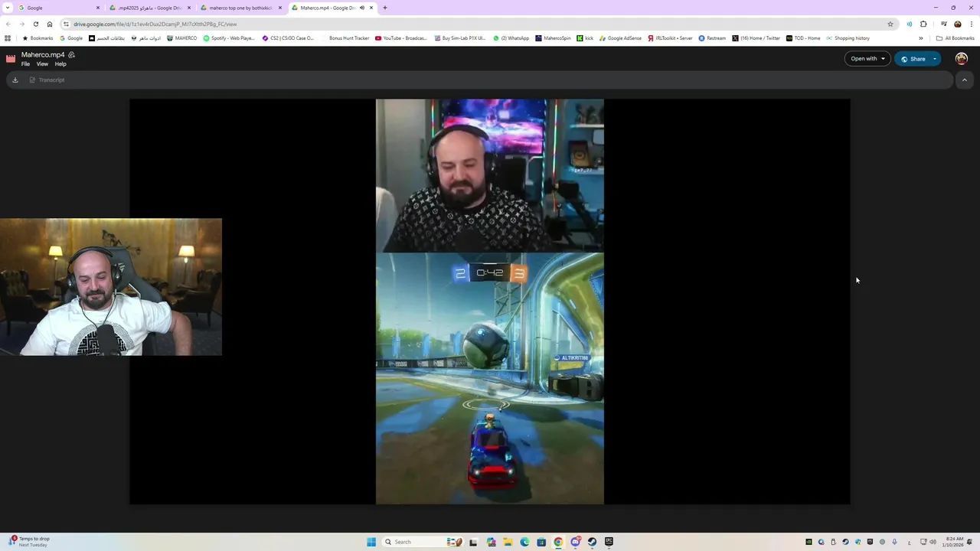
Task: Open the Google AdSense bookmark
Action: [x=621, y=38]
